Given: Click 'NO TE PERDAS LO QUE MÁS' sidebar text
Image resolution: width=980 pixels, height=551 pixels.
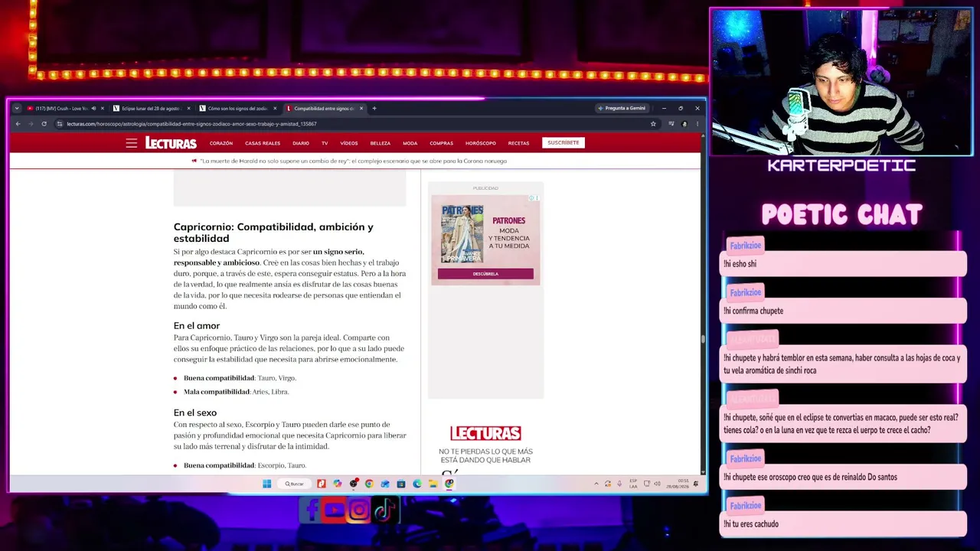Looking at the screenshot, I should click(485, 452).
